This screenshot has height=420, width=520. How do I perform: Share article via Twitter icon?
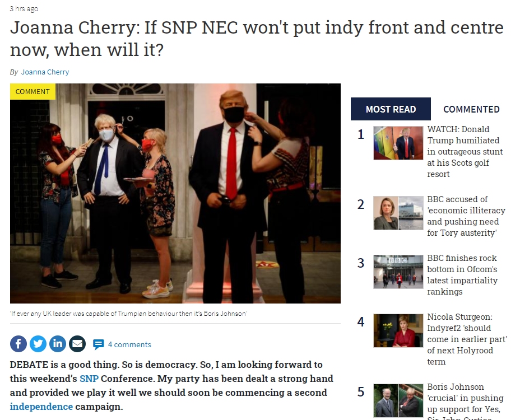(38, 344)
